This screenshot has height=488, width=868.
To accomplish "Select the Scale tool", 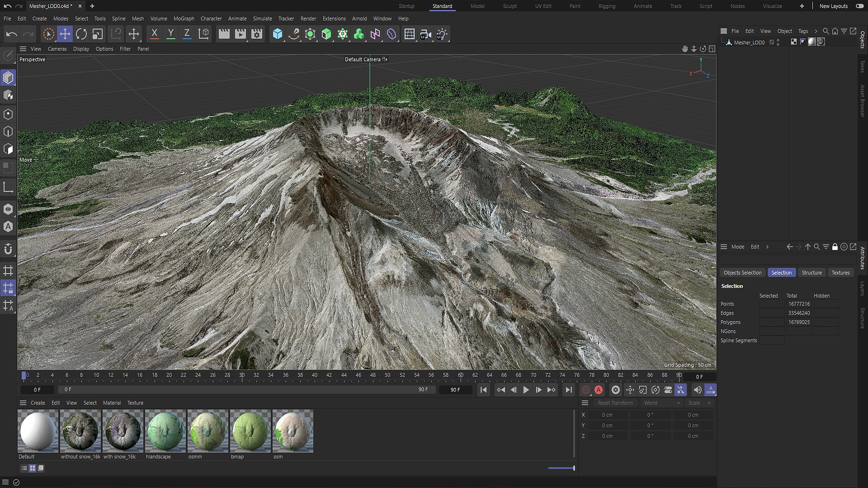I will click(x=98, y=34).
